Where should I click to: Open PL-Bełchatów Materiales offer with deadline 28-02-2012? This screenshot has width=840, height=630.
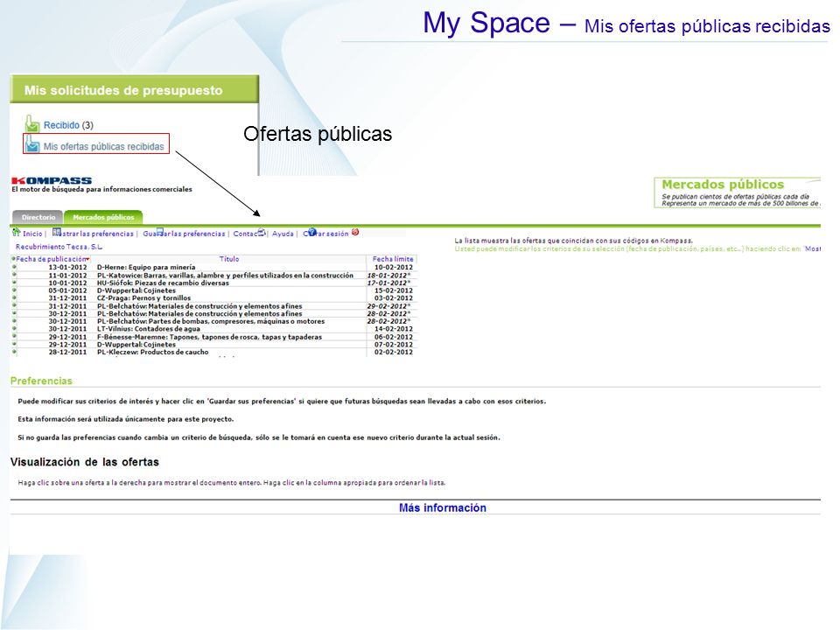(199, 313)
